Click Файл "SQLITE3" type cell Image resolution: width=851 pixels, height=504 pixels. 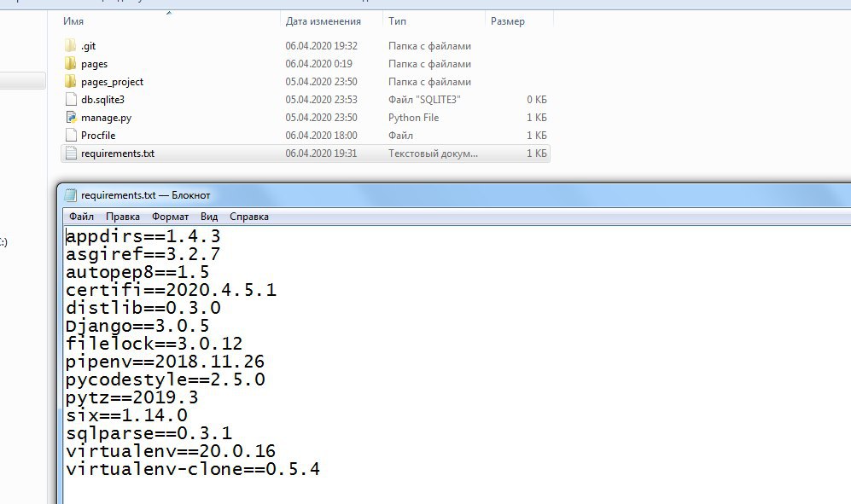[x=424, y=100]
